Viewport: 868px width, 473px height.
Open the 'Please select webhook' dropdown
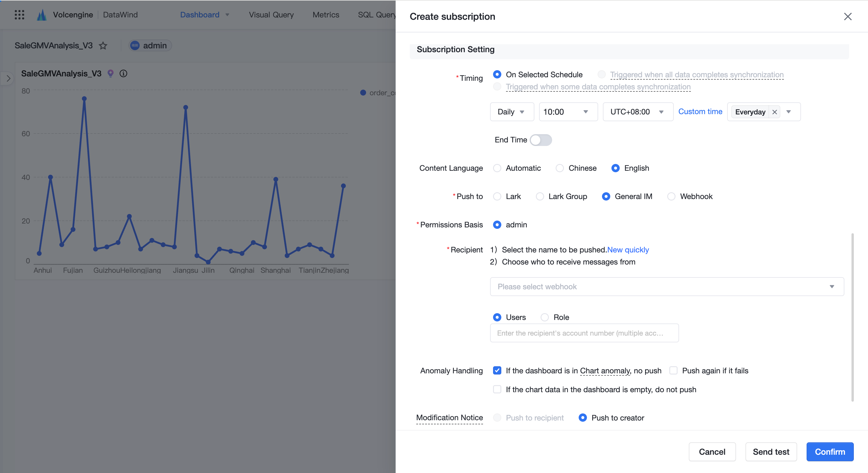[x=667, y=287]
